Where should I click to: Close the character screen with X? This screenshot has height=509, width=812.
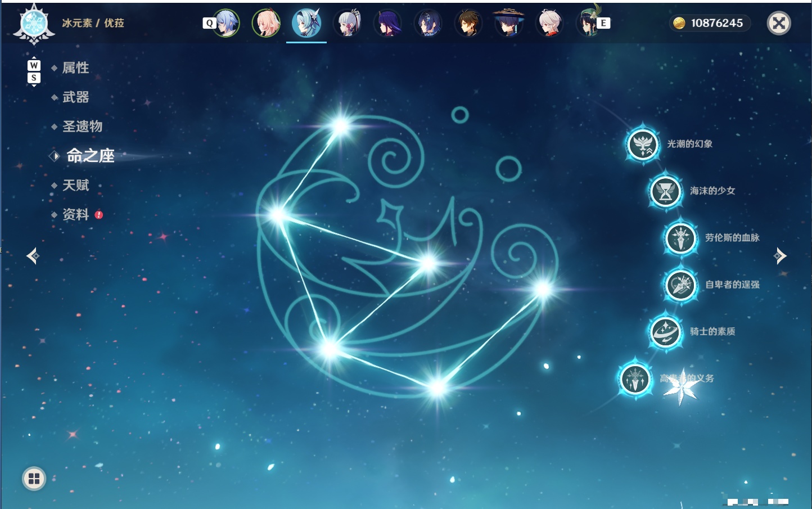click(x=779, y=23)
